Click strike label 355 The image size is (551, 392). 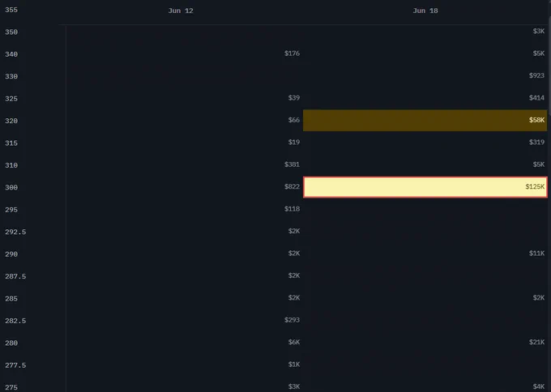click(x=11, y=10)
